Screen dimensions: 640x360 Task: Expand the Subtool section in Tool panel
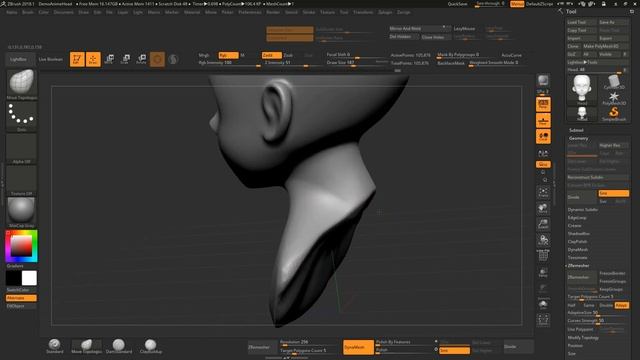[x=576, y=130]
